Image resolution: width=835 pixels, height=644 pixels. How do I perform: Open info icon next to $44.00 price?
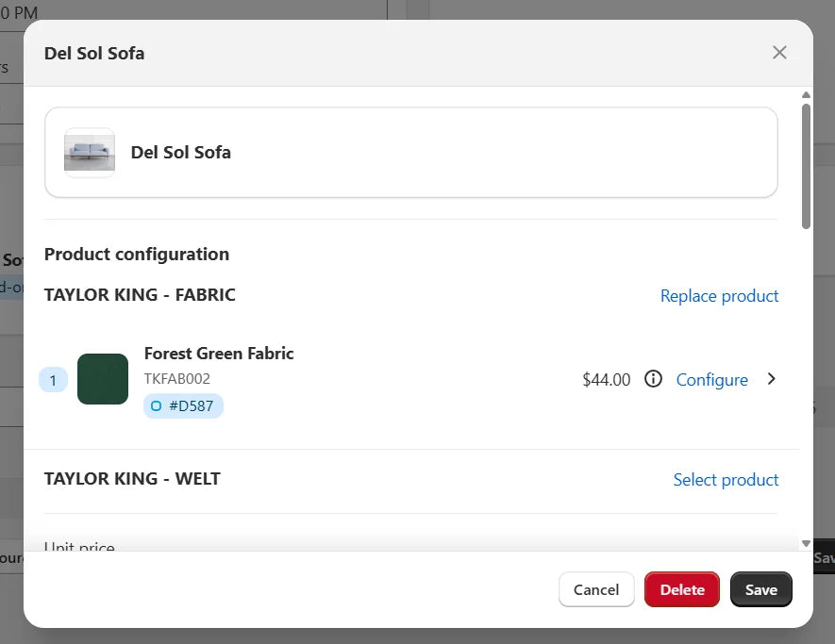653,379
